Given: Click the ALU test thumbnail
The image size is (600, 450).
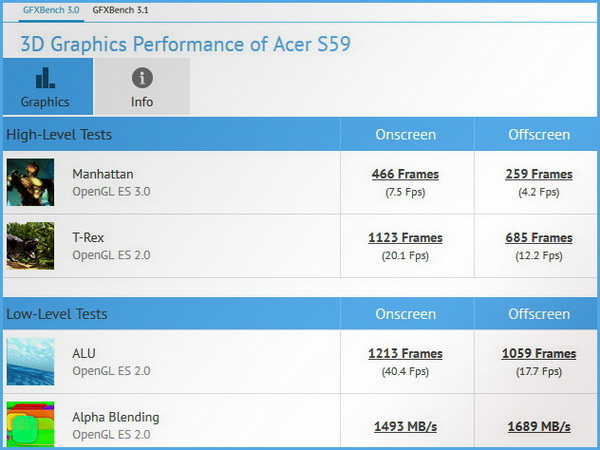Looking at the screenshot, I should (x=30, y=361).
